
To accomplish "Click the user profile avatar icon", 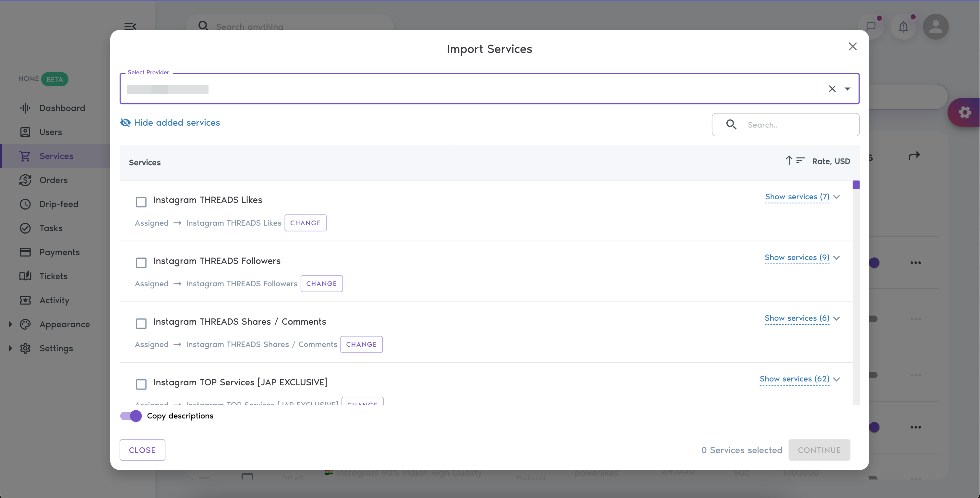I will tap(936, 27).
